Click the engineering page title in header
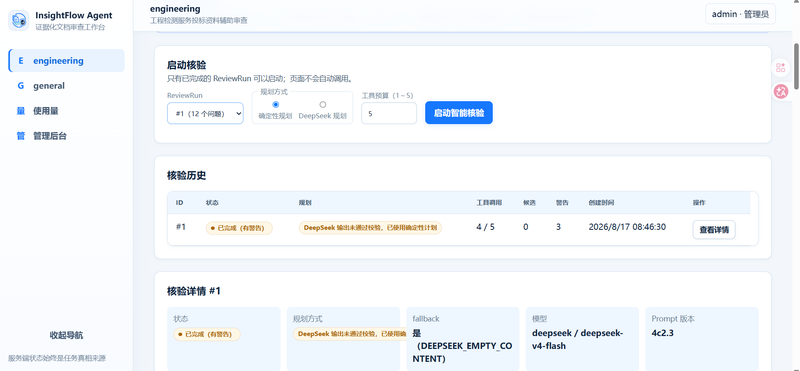 (x=175, y=9)
